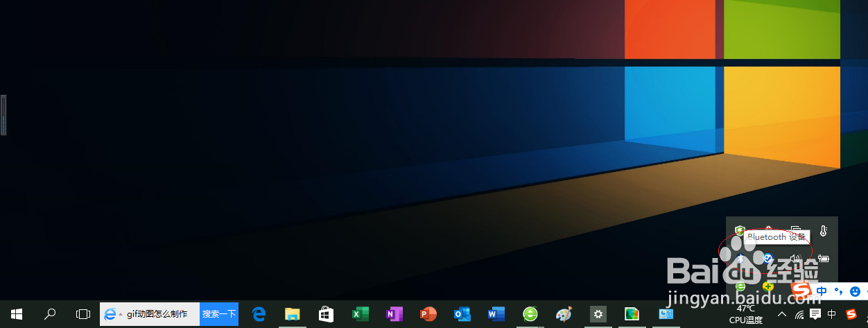Click the 中 input language indicator
Viewport: 868px width, 328px height.
(x=832, y=314)
